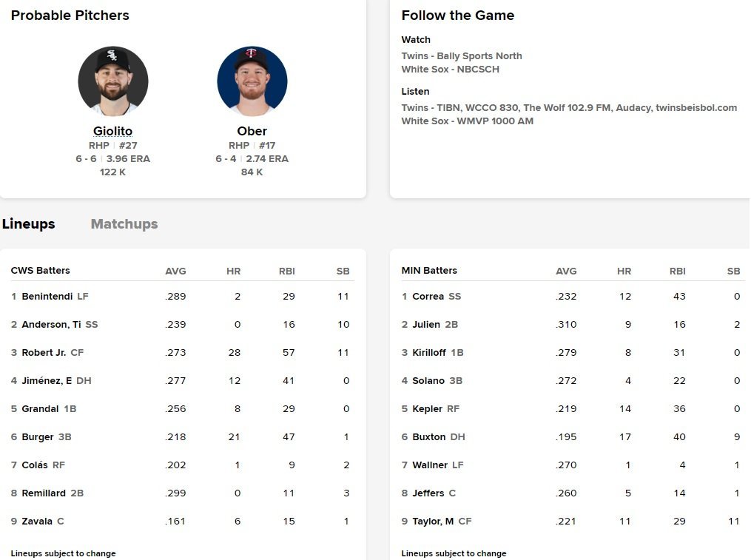751x560 pixels.
Task: Click the CWS Batters AVG column header
Action: click(x=175, y=271)
